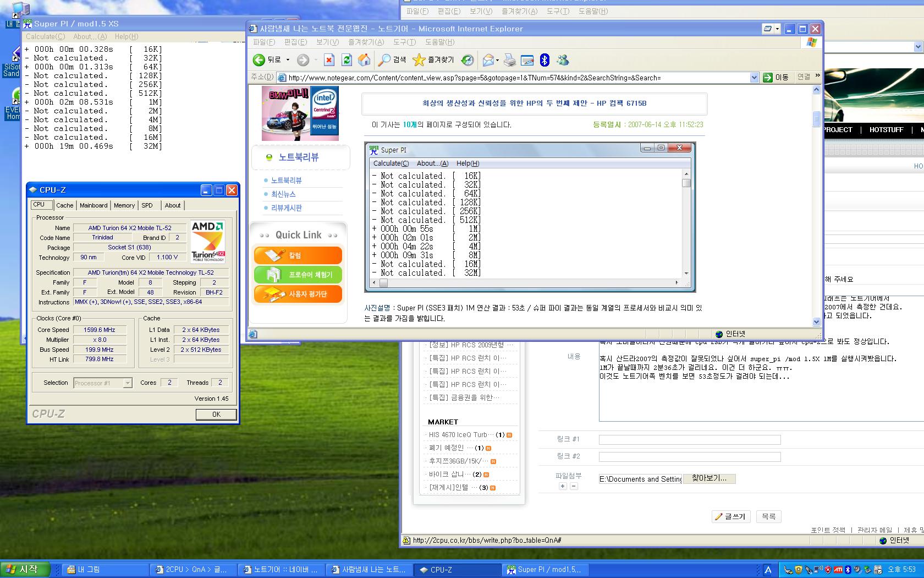Switch to the SPD tab in CPU-Z
Viewport: 924px width, 578px height.
(147, 205)
